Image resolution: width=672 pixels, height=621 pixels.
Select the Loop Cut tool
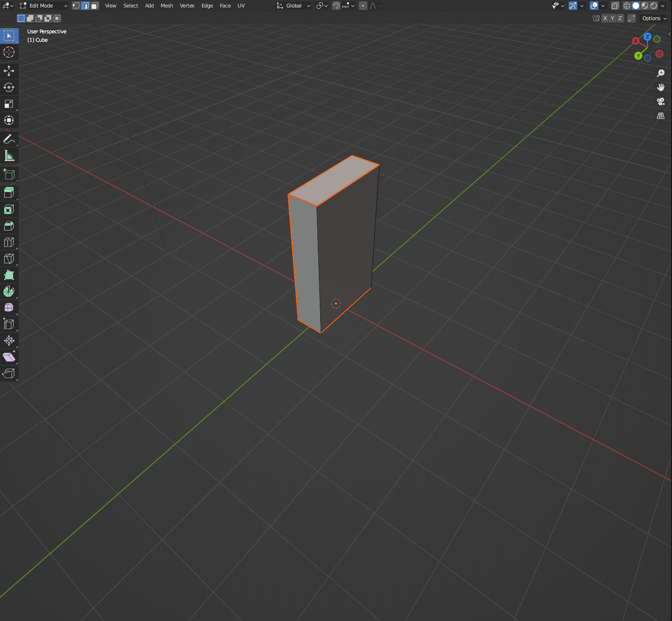click(9, 242)
